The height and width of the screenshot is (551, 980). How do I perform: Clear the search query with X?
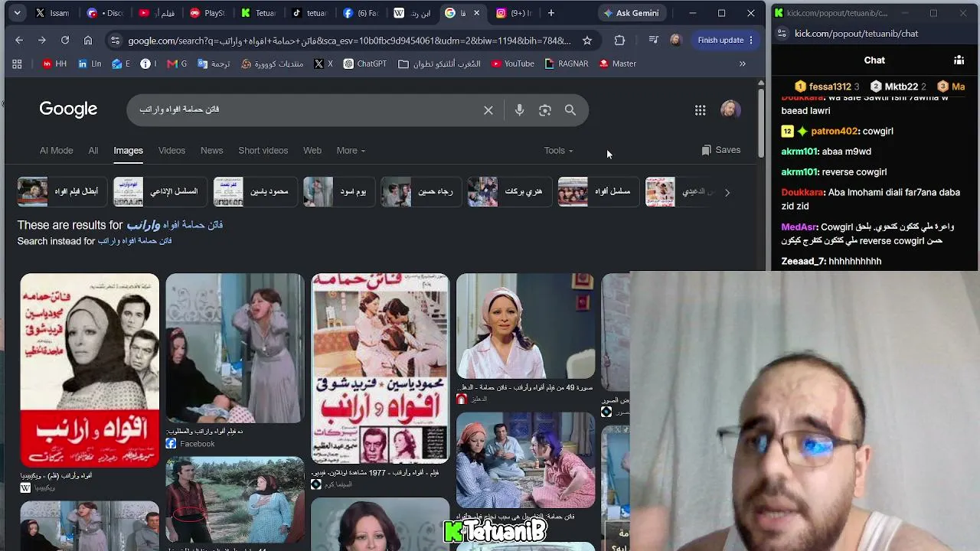(488, 110)
